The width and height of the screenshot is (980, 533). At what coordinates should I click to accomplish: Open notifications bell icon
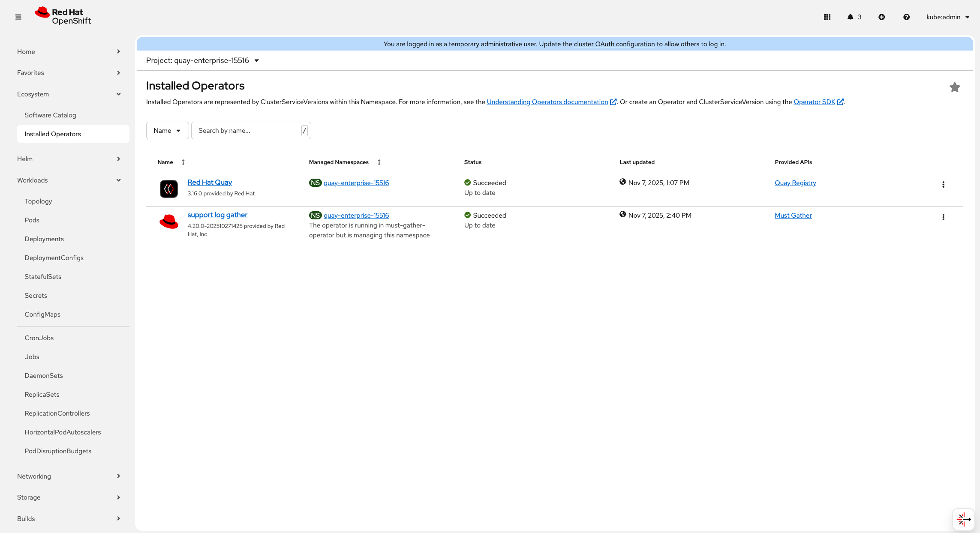click(850, 17)
